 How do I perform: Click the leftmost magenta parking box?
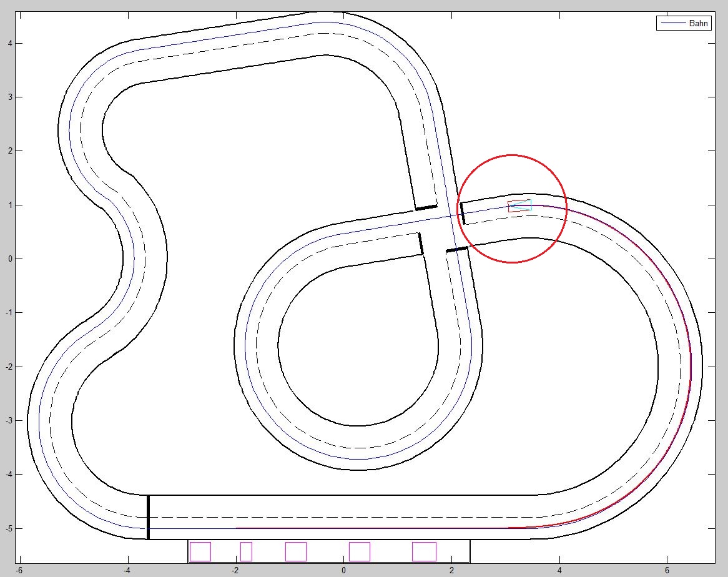200,551
